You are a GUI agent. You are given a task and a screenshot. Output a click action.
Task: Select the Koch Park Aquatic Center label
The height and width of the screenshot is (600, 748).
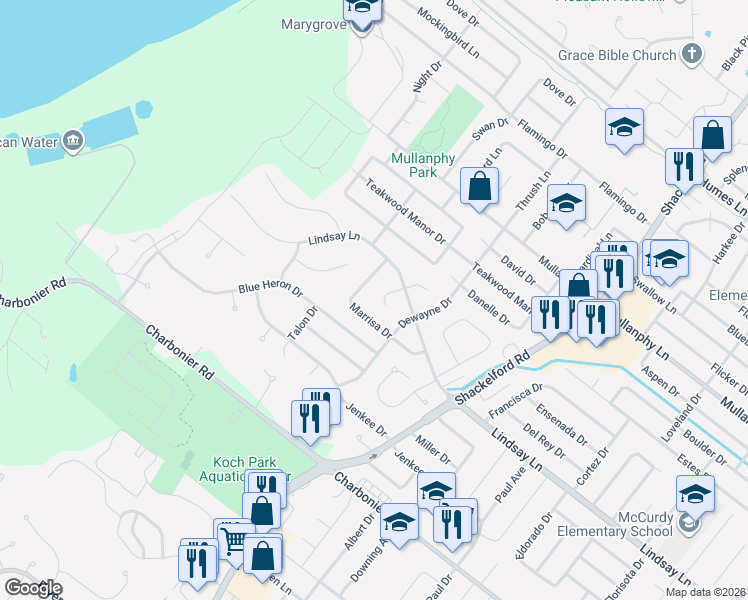tap(245, 469)
